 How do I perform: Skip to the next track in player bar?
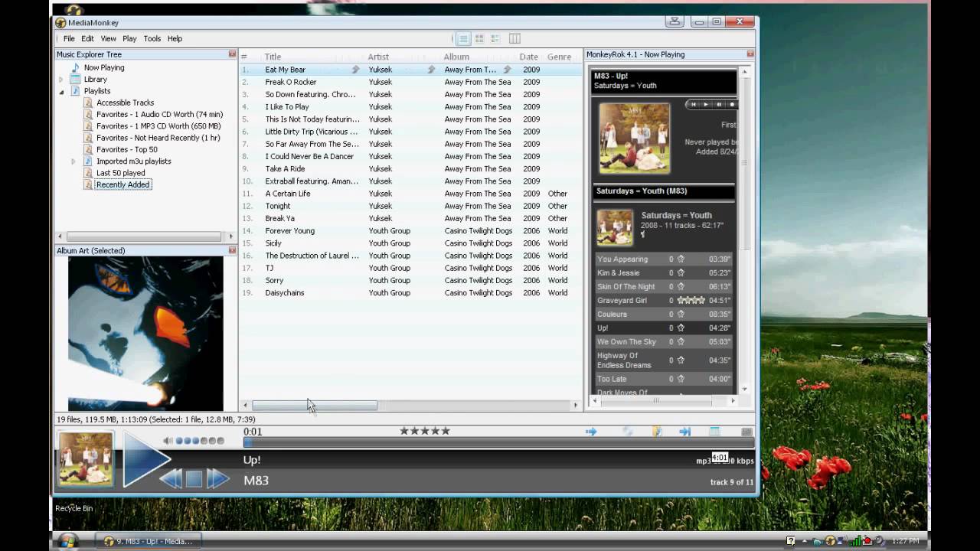[217, 479]
